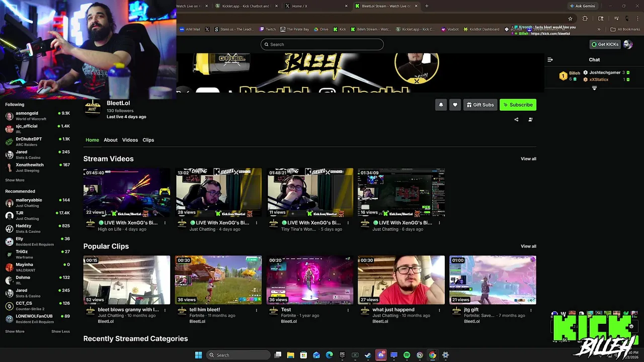Open the All Bookmarks folder
Viewport: 644px width, 362px height.
coord(625,29)
